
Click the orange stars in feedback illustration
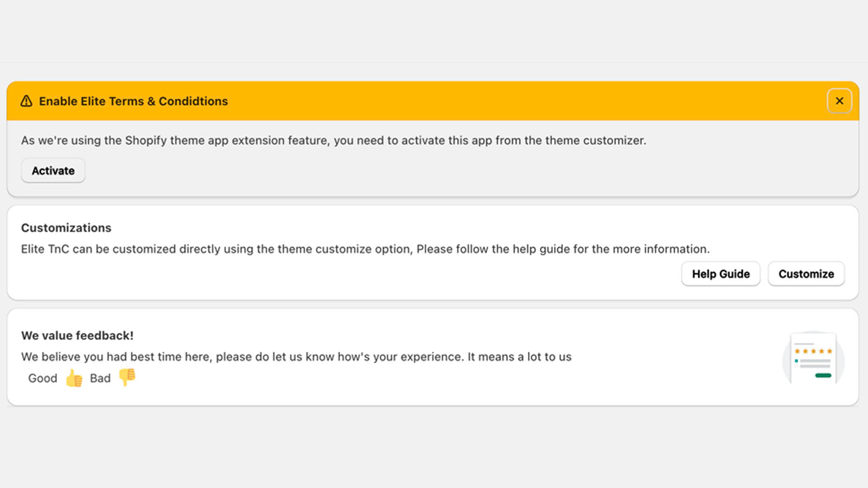(x=813, y=351)
